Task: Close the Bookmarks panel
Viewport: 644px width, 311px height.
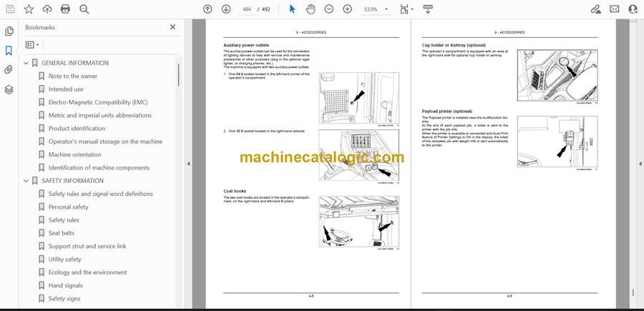Action: (x=172, y=27)
